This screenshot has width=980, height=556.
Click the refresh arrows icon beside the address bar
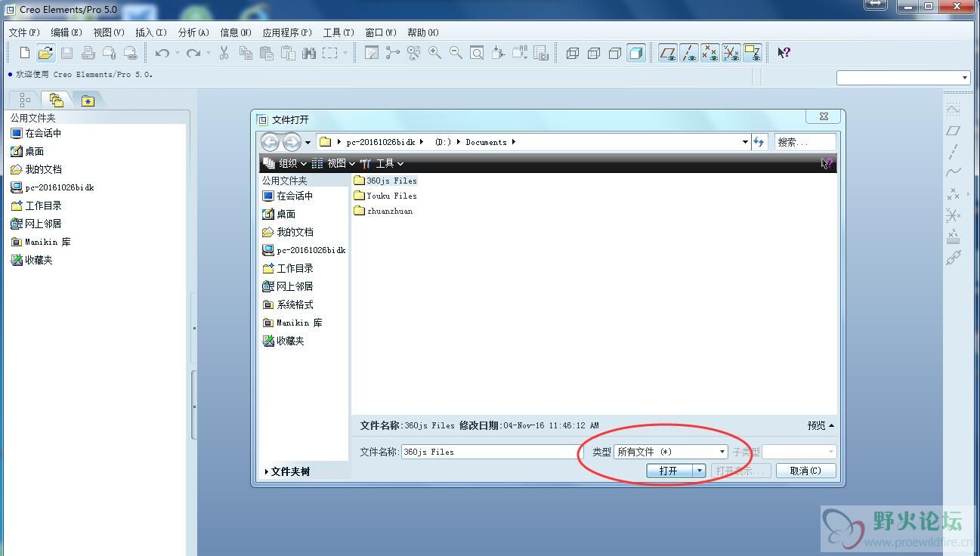pyautogui.click(x=759, y=142)
